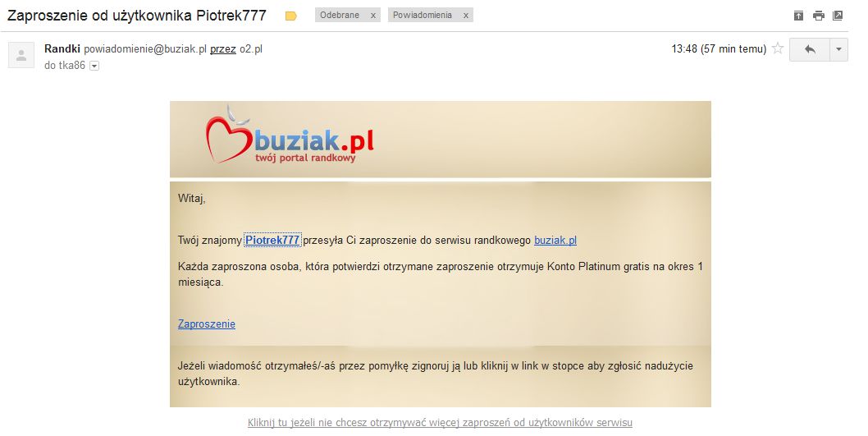Click sender avatar placeholder
The height and width of the screenshot is (436, 868).
point(21,55)
